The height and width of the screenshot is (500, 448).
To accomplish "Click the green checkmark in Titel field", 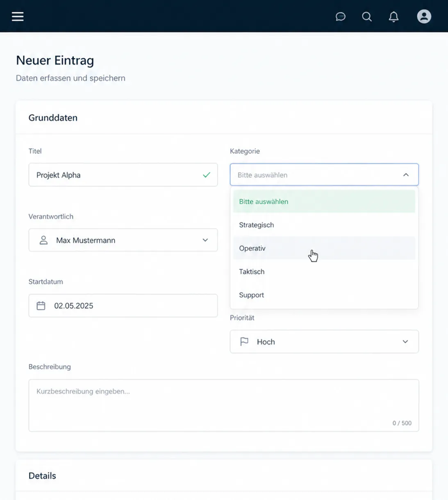I will 207,175.
